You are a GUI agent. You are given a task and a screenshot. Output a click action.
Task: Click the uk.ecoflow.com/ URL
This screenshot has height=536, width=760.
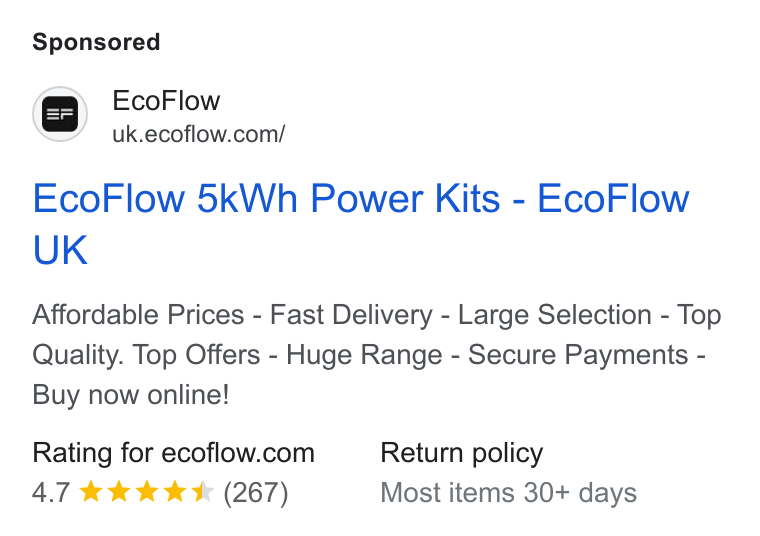click(199, 134)
